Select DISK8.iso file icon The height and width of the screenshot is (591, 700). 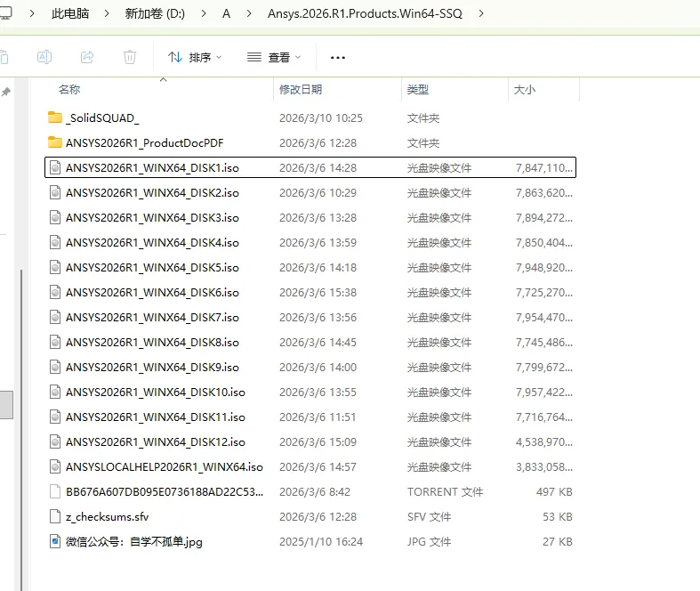(x=55, y=342)
